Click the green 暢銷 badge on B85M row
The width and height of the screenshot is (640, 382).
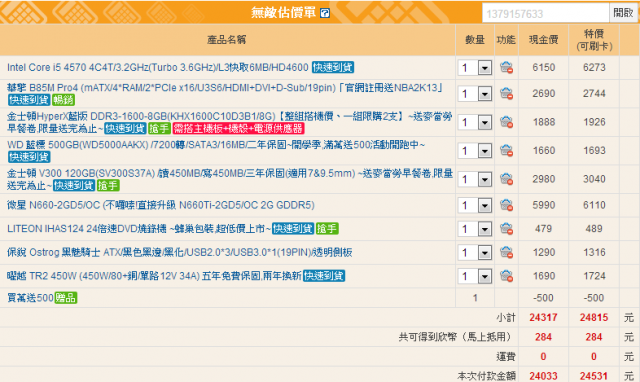(x=63, y=100)
